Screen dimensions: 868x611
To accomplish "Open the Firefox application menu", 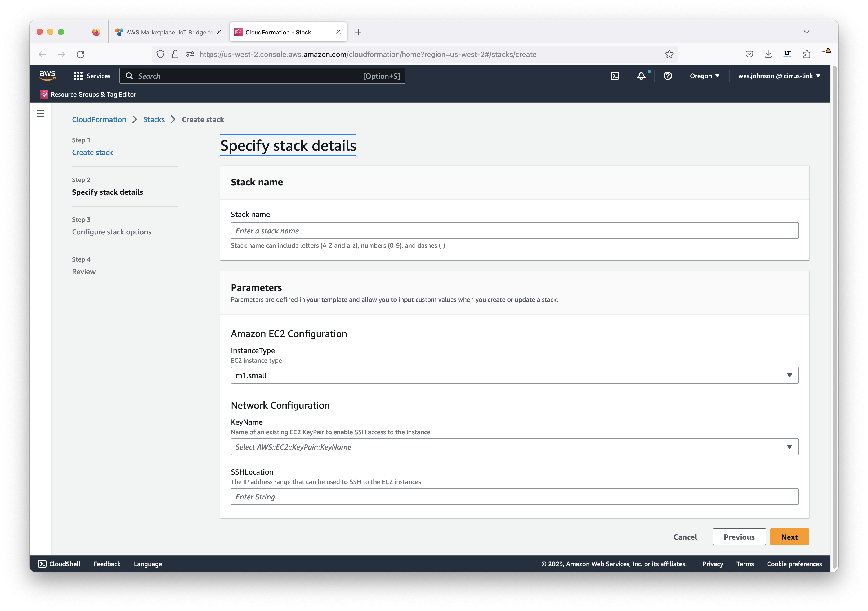I will click(826, 54).
